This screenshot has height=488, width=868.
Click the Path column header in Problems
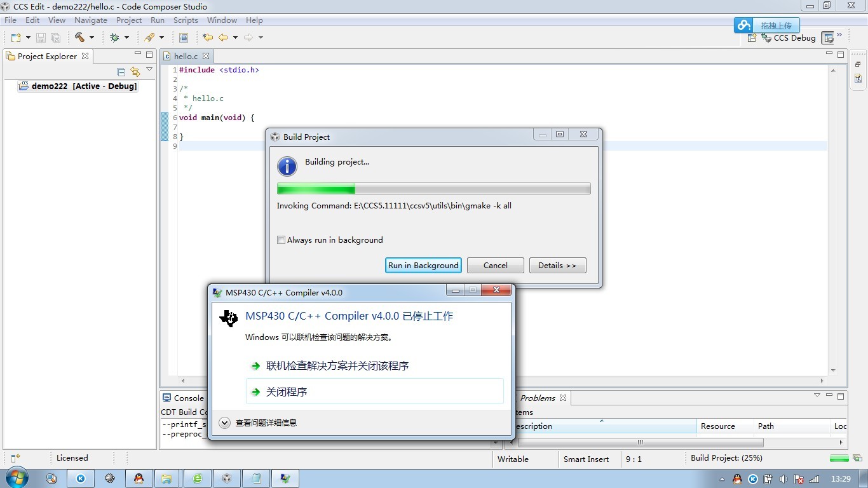[792, 426]
